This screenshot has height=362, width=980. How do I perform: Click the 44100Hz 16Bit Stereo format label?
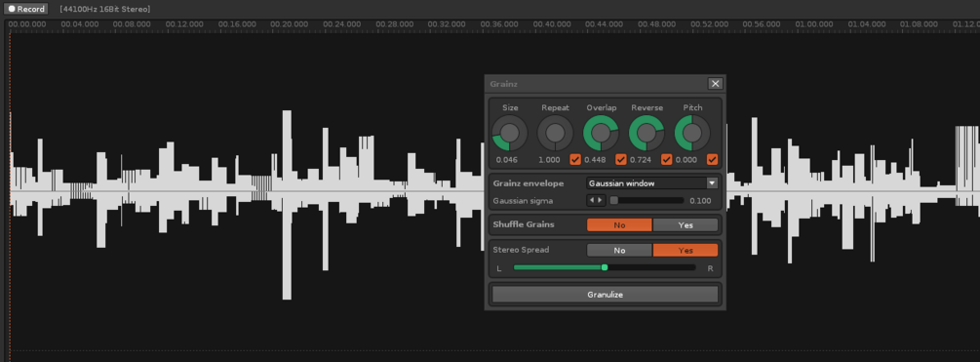coord(105,10)
